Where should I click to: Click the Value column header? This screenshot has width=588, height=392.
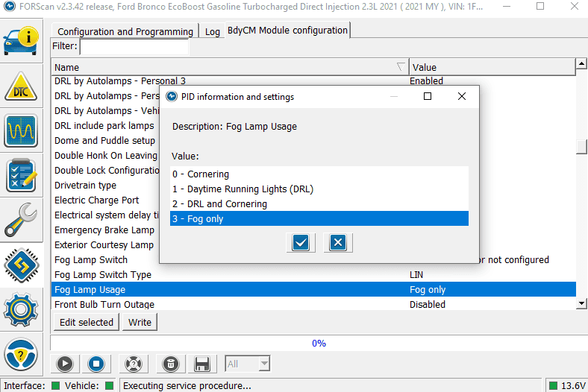tap(492, 67)
